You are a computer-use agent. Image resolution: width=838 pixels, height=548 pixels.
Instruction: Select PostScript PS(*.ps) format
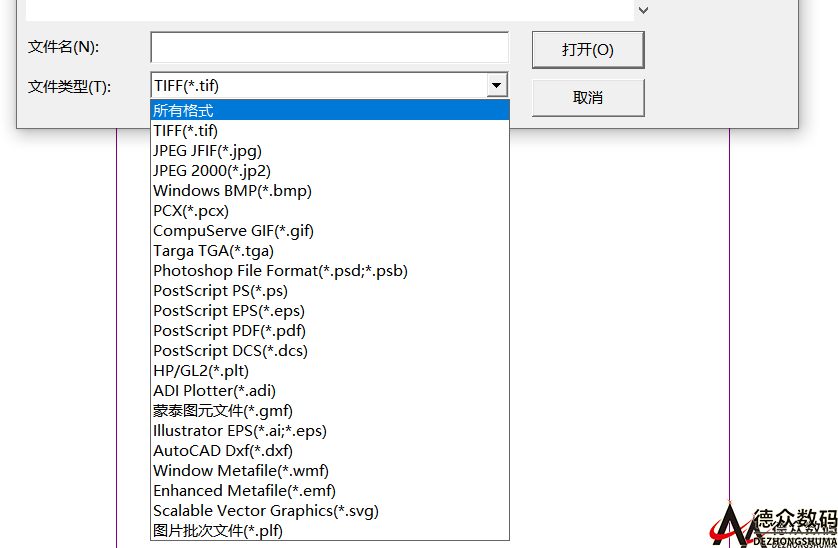pos(330,291)
